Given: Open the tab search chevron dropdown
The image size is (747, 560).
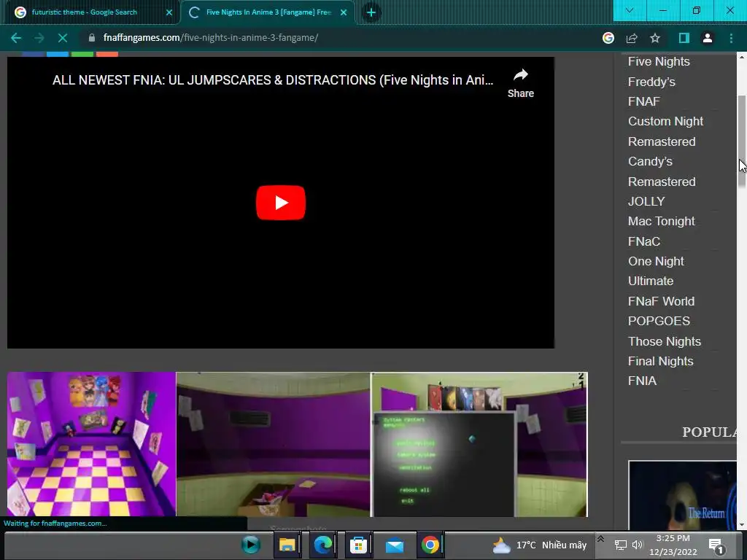Looking at the screenshot, I should (630, 10).
